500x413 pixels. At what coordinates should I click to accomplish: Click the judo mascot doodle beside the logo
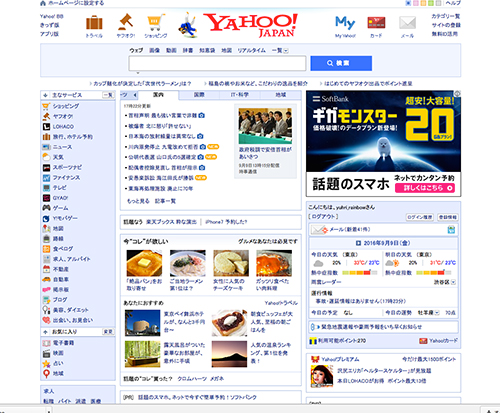click(189, 25)
